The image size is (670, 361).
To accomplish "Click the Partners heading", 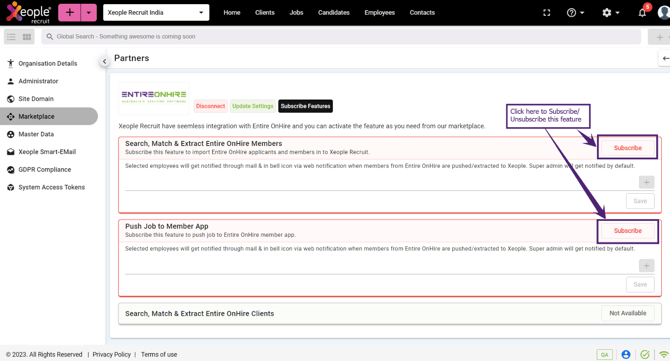I will point(132,58).
